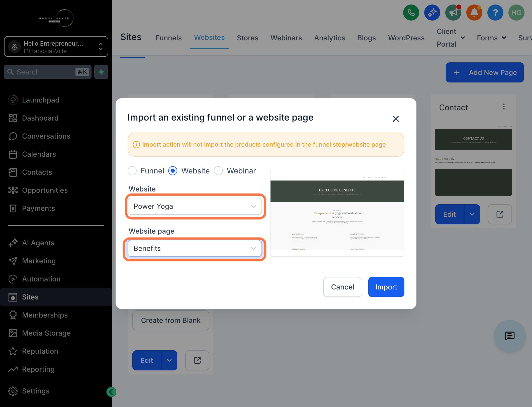
Task: Switch to the Analytics tab
Action: (329, 38)
